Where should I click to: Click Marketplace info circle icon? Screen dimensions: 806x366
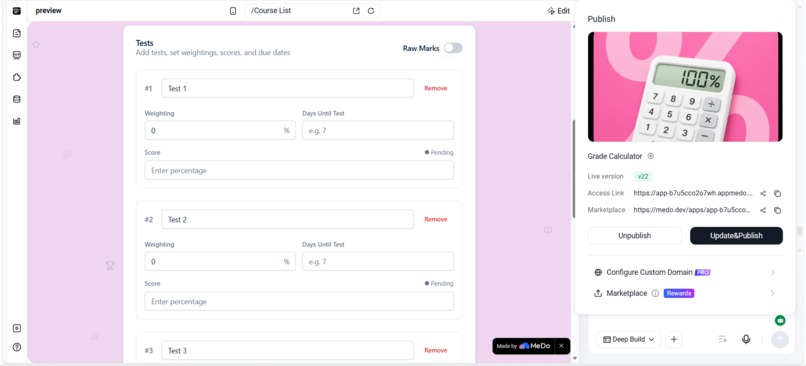point(655,294)
